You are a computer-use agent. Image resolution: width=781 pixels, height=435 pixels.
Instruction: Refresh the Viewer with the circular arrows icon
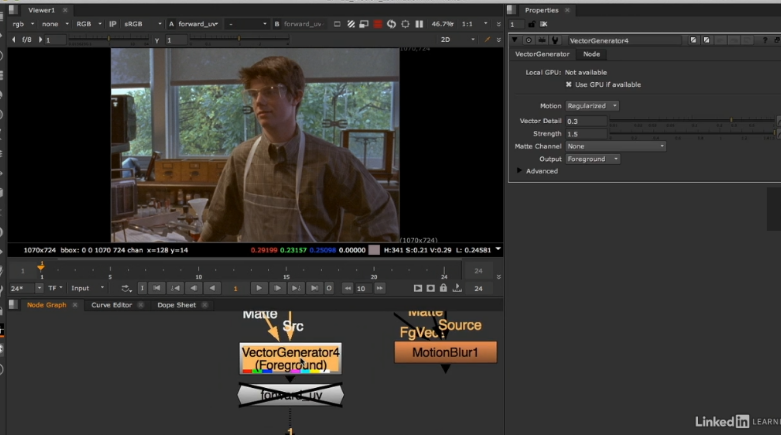pyautogui.click(x=391, y=24)
